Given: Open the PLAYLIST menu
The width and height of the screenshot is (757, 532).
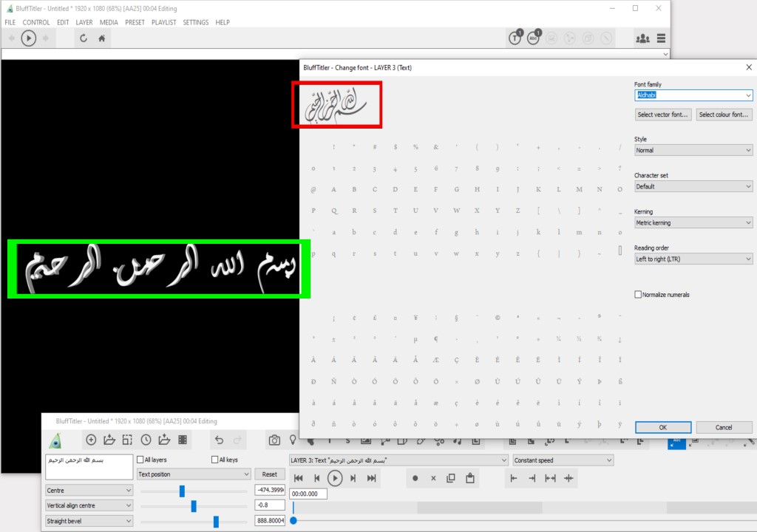Looking at the screenshot, I should [163, 22].
